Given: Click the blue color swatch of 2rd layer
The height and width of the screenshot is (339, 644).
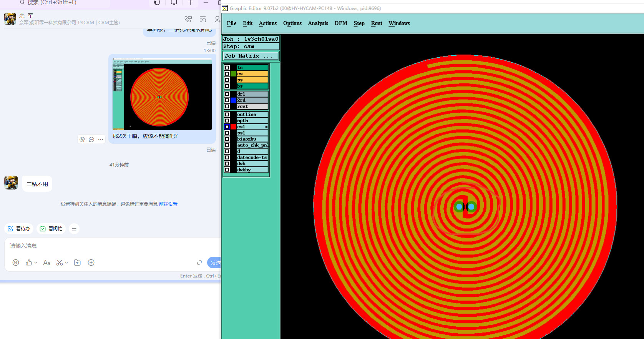Looking at the screenshot, I should pos(233,100).
